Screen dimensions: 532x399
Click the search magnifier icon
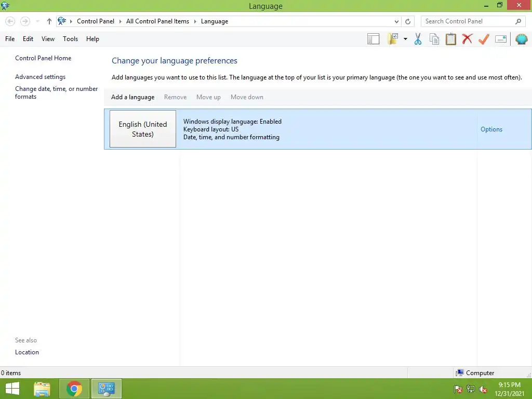(x=518, y=21)
